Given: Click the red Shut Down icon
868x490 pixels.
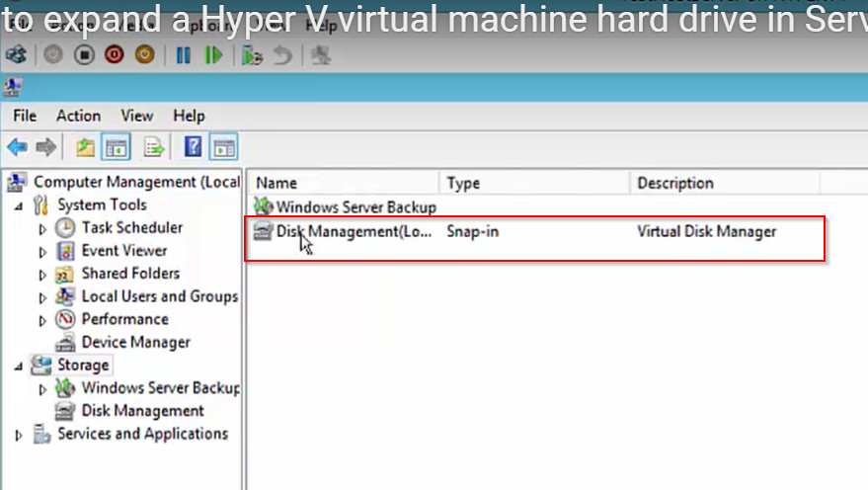Looking at the screenshot, I should 114,54.
